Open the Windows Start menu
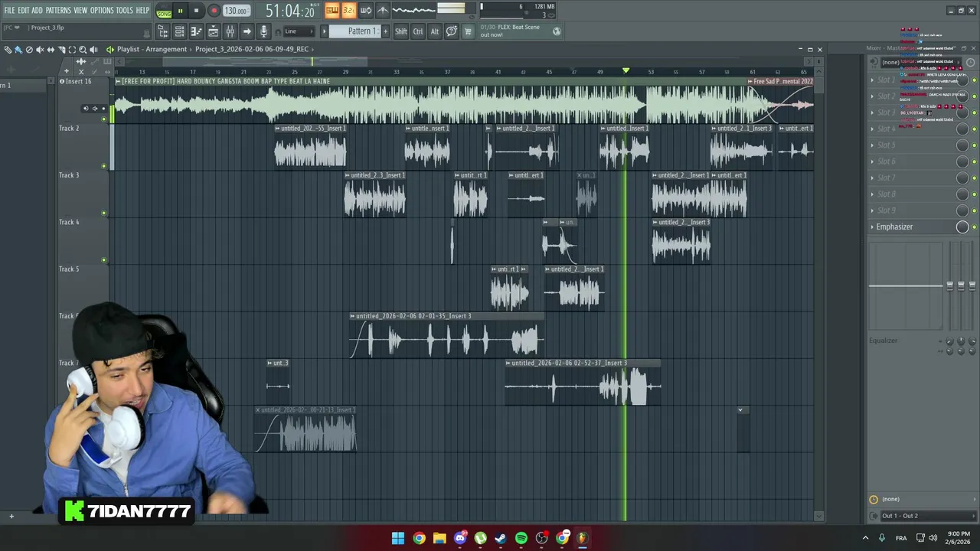980x551 pixels. 398,538
